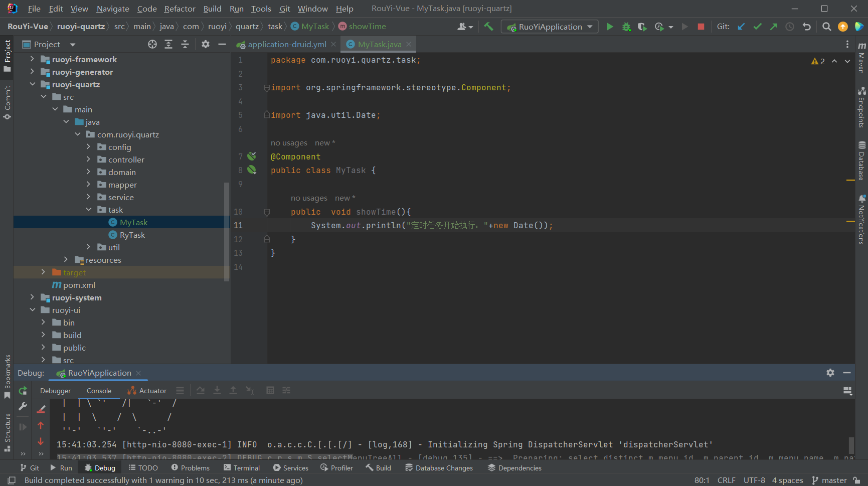
Task: Open Commit tool window in left sidebar
Action: pos(7,102)
